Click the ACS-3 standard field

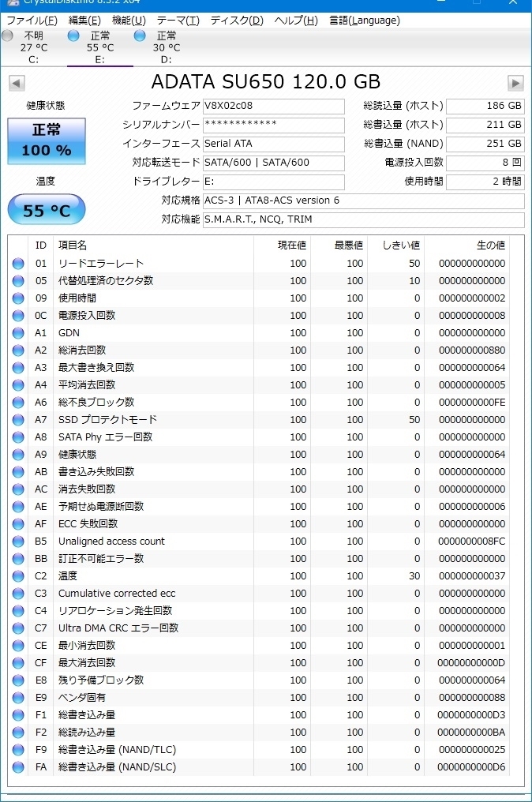[x=364, y=200]
